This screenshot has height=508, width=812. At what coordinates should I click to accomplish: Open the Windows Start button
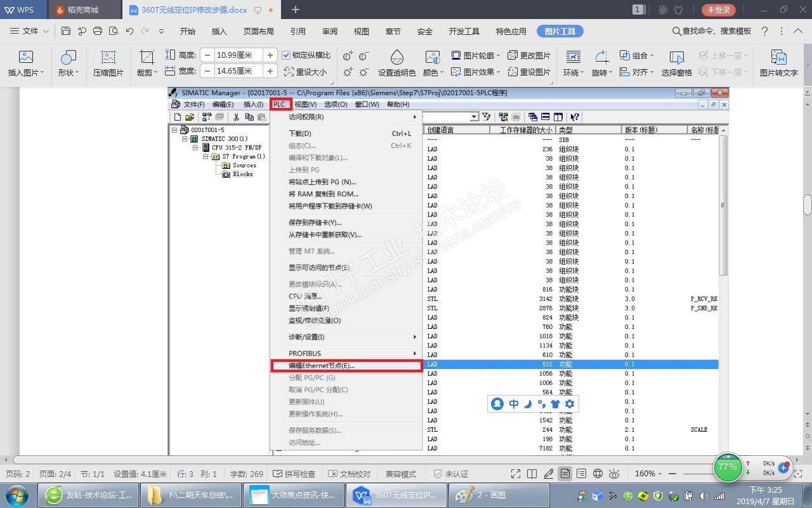(17, 495)
